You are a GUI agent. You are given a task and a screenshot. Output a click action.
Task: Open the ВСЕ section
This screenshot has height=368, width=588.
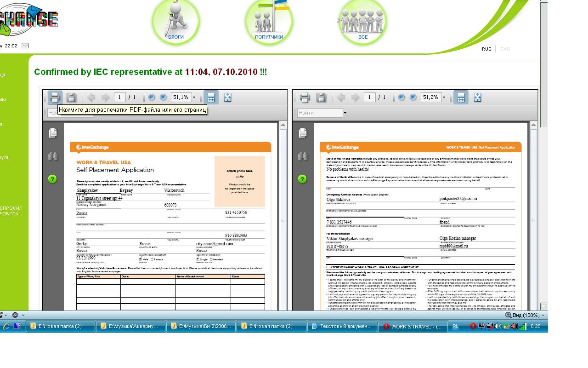click(x=362, y=22)
